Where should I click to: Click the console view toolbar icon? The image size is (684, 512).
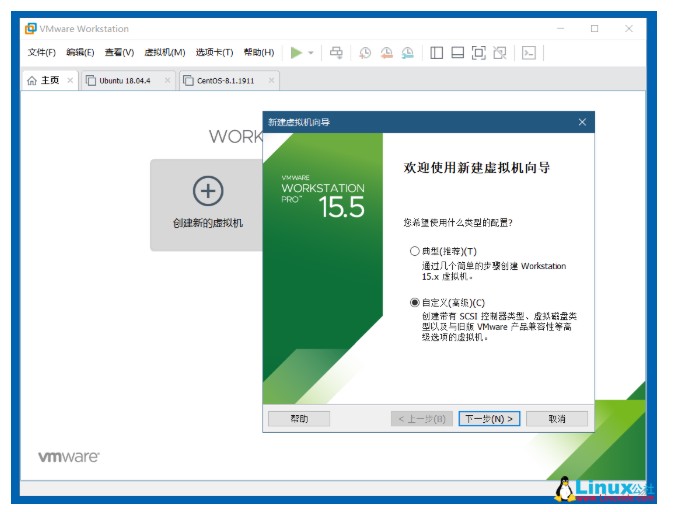point(529,53)
